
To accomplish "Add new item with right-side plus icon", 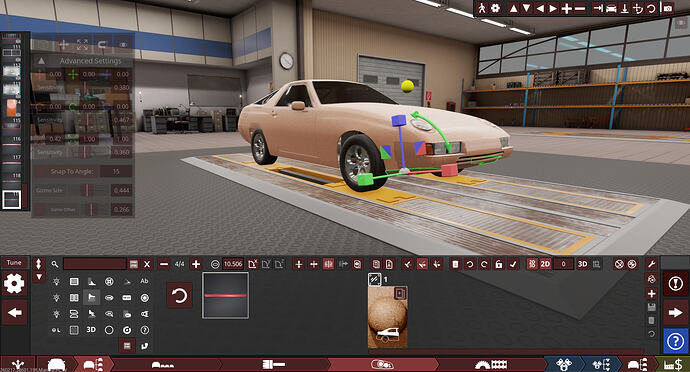I will click(652, 293).
